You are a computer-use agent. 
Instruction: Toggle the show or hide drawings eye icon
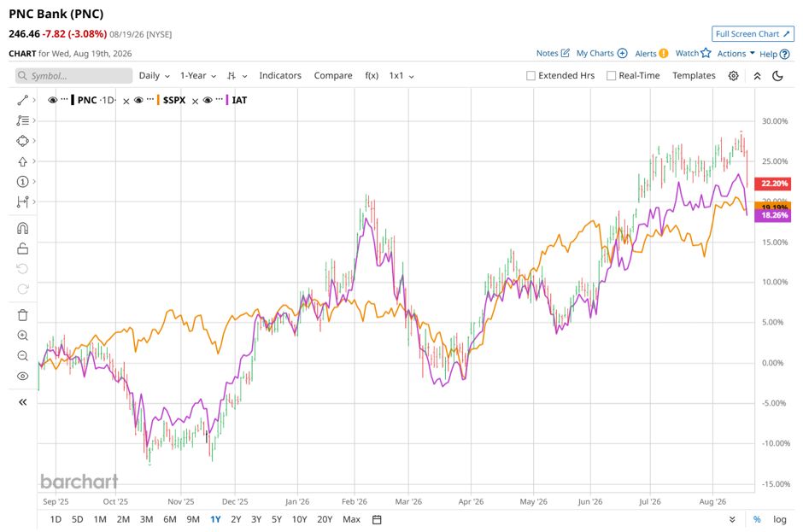[x=22, y=377]
